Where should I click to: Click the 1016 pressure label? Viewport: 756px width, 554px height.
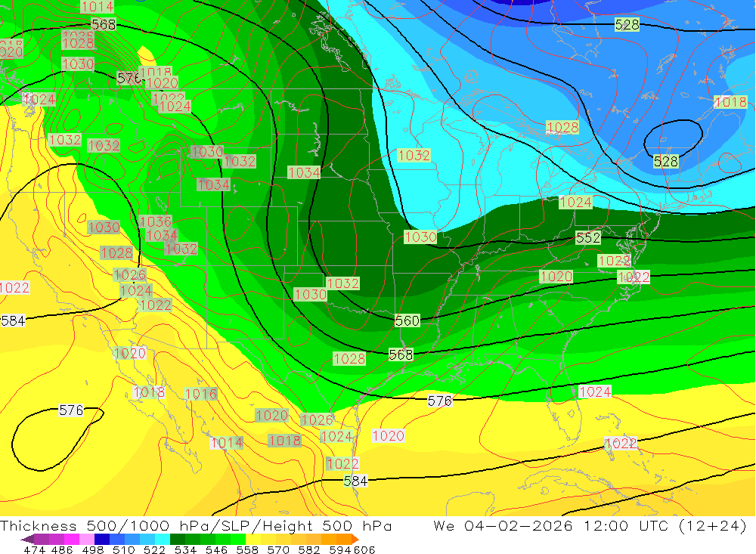pyautogui.click(x=200, y=394)
